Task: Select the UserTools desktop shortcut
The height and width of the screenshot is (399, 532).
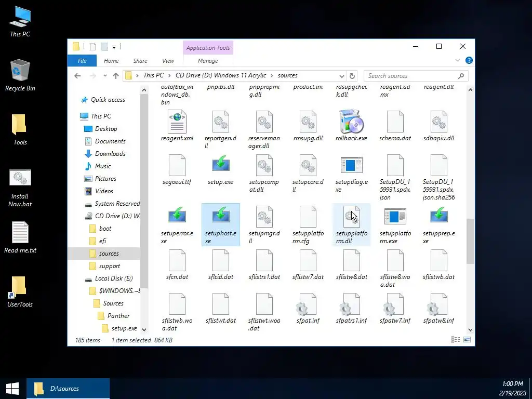Action: coord(20,291)
